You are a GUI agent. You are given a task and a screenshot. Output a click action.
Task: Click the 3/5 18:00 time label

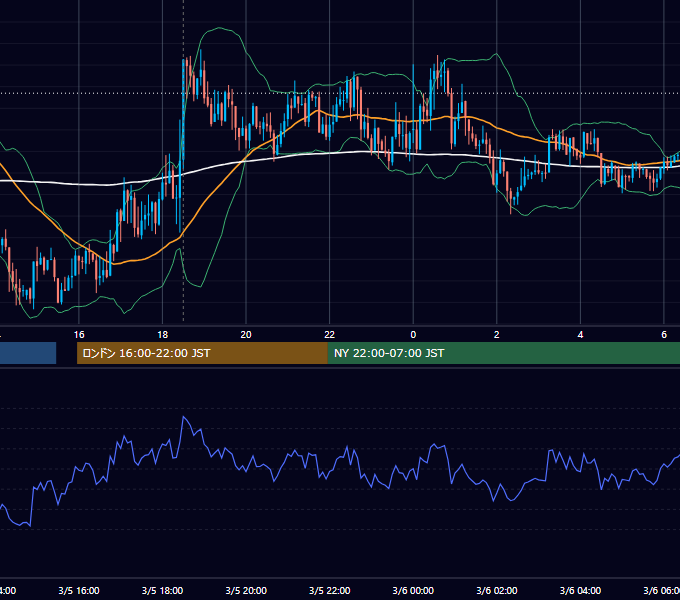point(162,590)
